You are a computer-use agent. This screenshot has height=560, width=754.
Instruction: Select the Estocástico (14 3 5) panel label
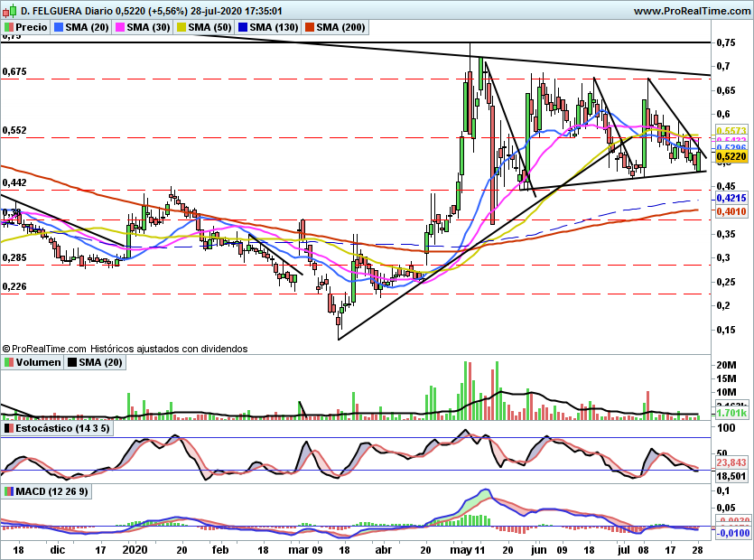point(62,428)
